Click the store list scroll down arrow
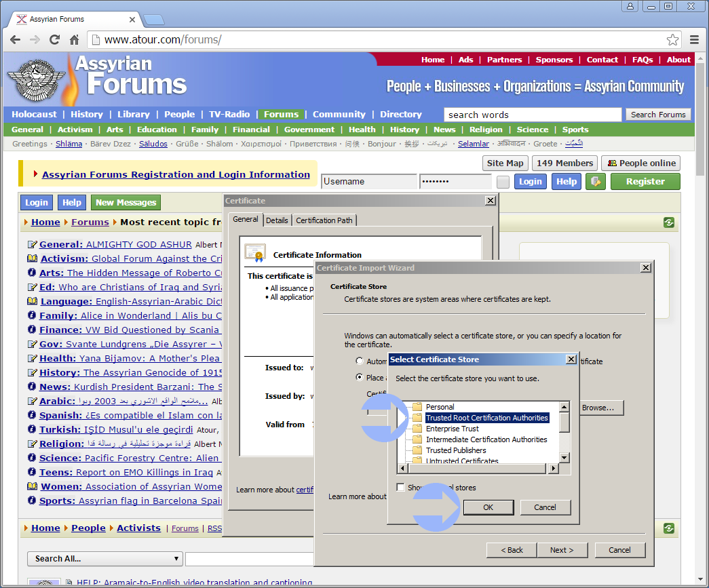This screenshot has width=709, height=588. 564,458
